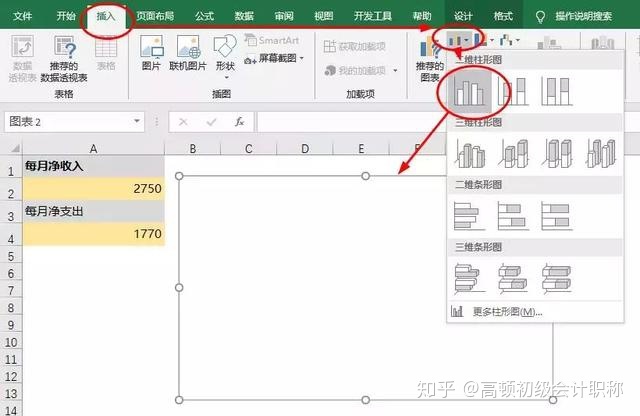The width and height of the screenshot is (640, 416).
Task: Click the 操作说明搜索 search box
Action: pyautogui.click(x=584, y=16)
